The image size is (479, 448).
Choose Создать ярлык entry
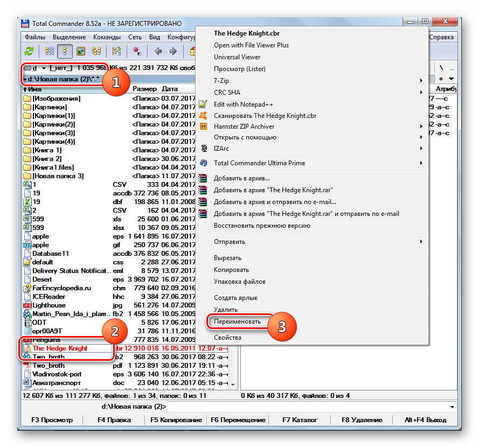click(235, 298)
